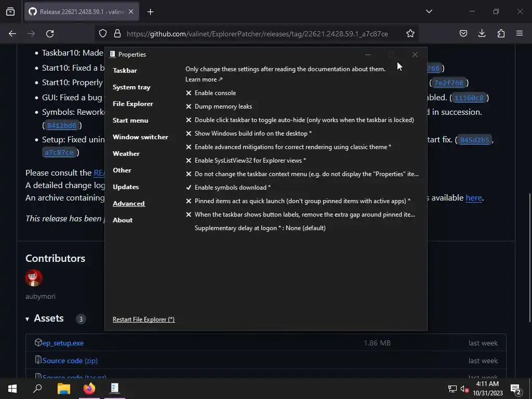Download ep_setup.exe asset
The height and width of the screenshot is (399, 532).
click(63, 343)
